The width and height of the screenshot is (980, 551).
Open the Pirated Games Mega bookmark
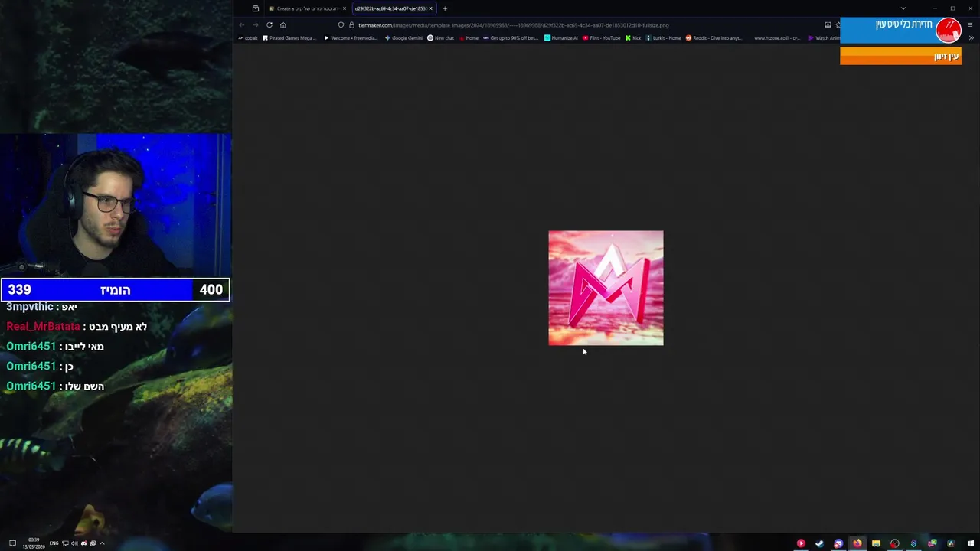(x=289, y=38)
